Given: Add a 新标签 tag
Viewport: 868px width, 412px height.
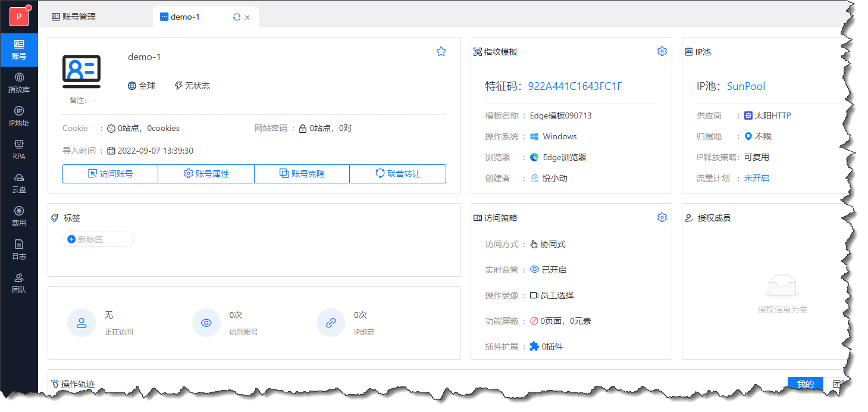Looking at the screenshot, I should (x=98, y=239).
